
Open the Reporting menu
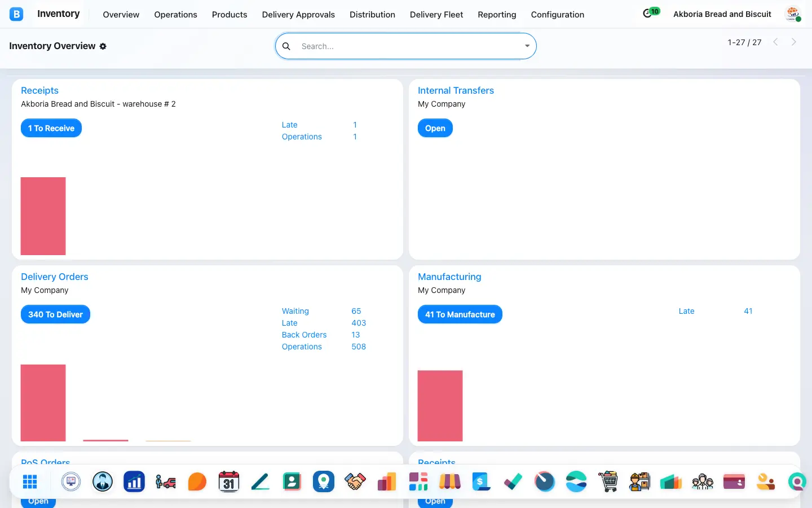coord(497,15)
